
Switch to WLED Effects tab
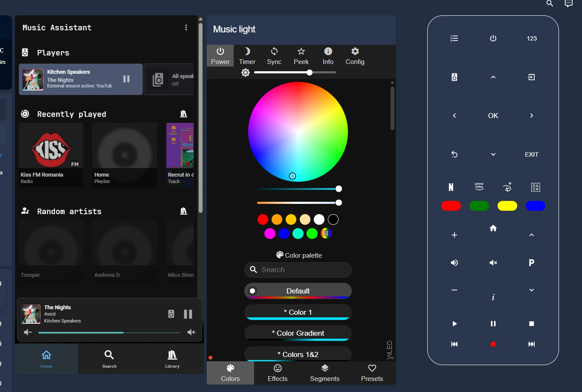tap(278, 373)
